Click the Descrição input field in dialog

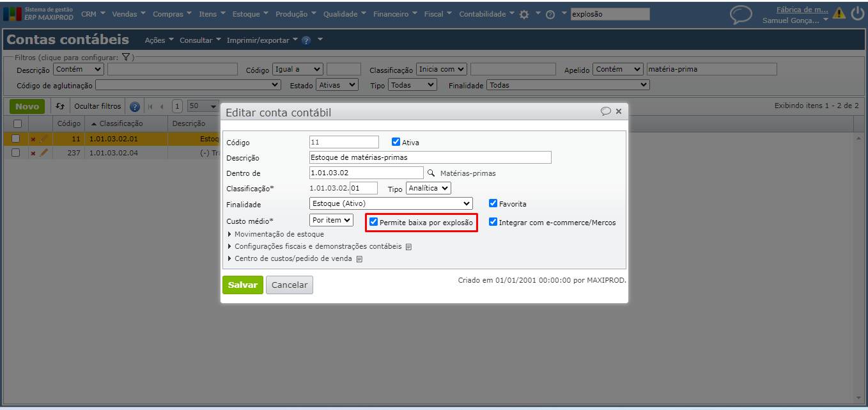pyautogui.click(x=430, y=157)
